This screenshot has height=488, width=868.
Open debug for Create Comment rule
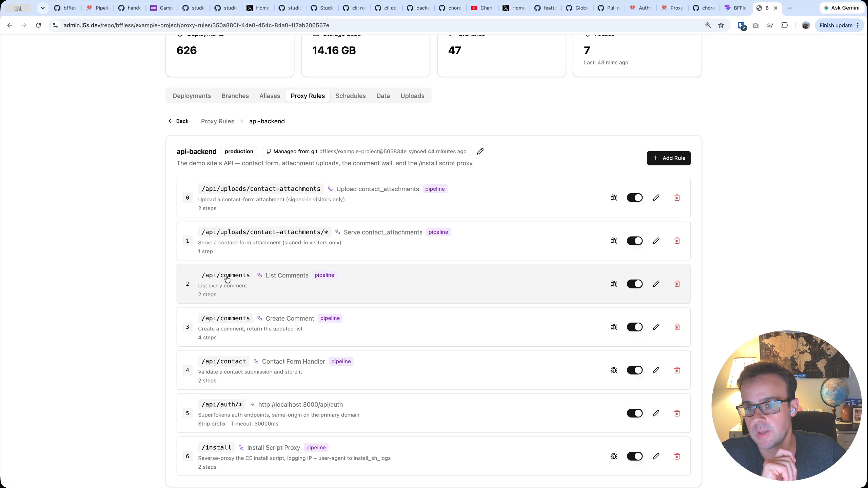click(x=614, y=327)
